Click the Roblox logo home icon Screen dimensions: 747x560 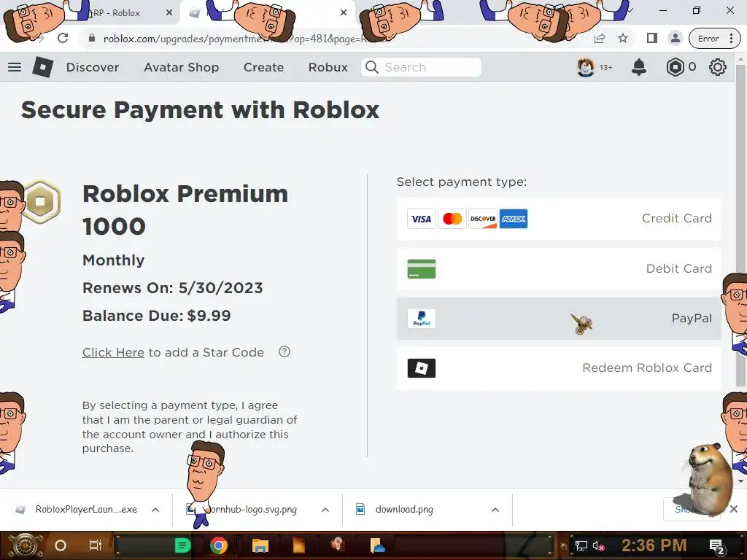click(43, 67)
